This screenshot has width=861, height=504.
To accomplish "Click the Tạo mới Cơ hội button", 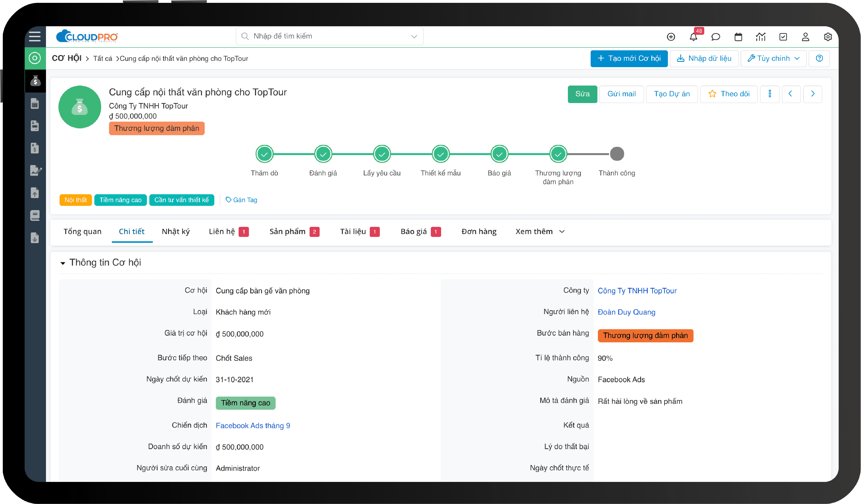I will click(629, 58).
